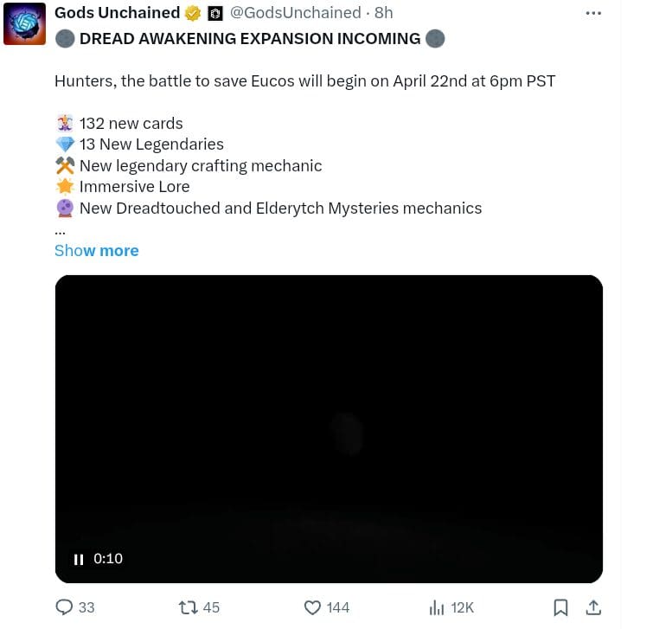672x629 pixels.
Task: Click the diamond emoji beside 13 New Legendaries
Action: coord(65,144)
